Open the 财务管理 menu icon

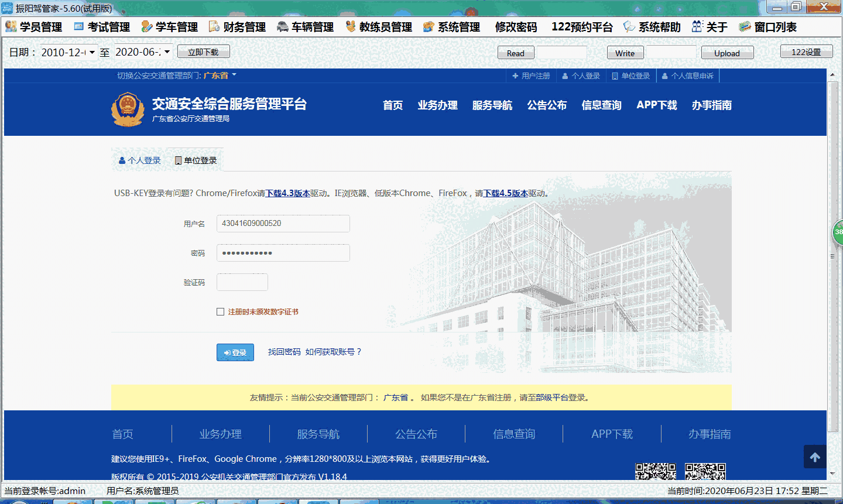214,26
